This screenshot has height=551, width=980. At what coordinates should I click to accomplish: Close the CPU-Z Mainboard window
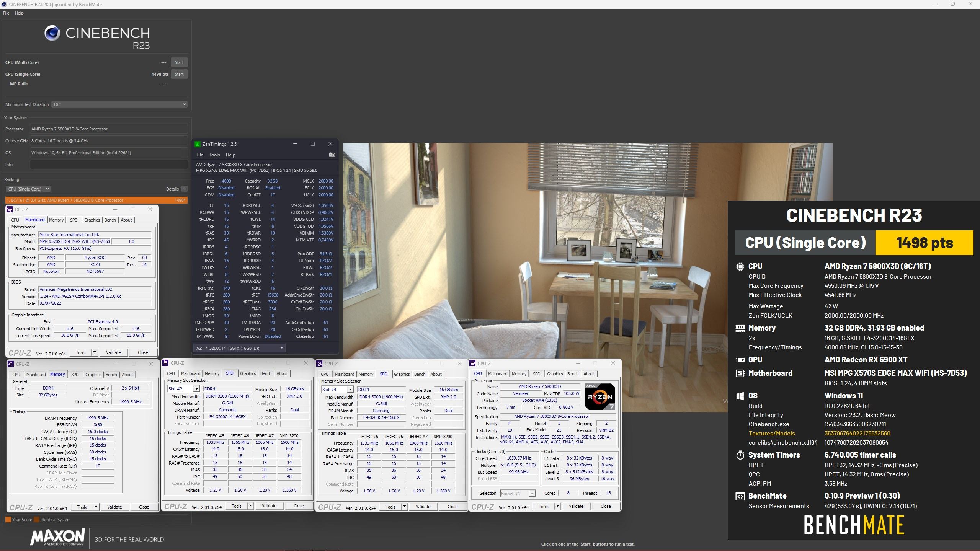click(150, 209)
